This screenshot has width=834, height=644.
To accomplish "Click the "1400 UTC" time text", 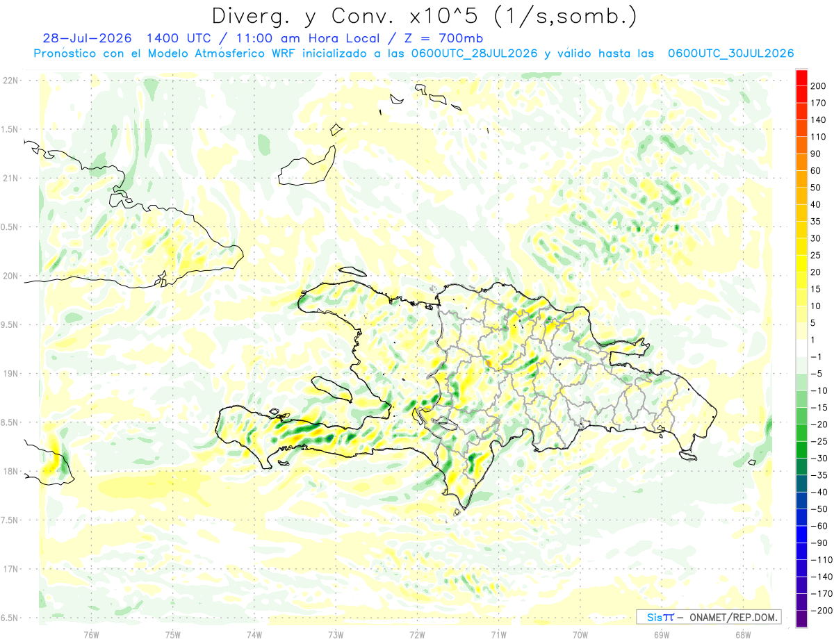I will [x=181, y=38].
